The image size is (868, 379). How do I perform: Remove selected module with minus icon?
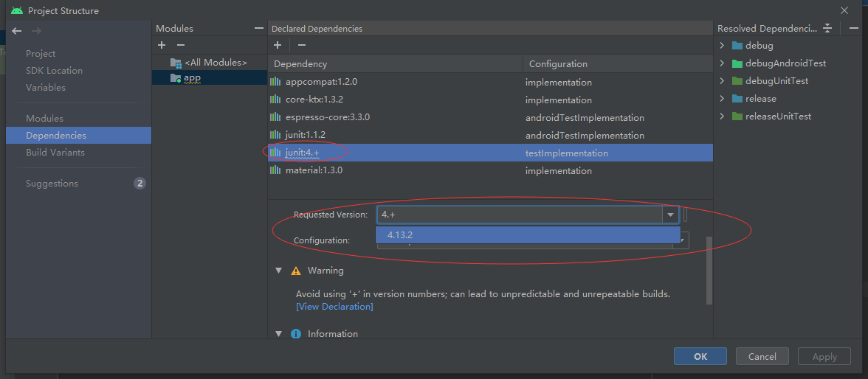coord(180,46)
